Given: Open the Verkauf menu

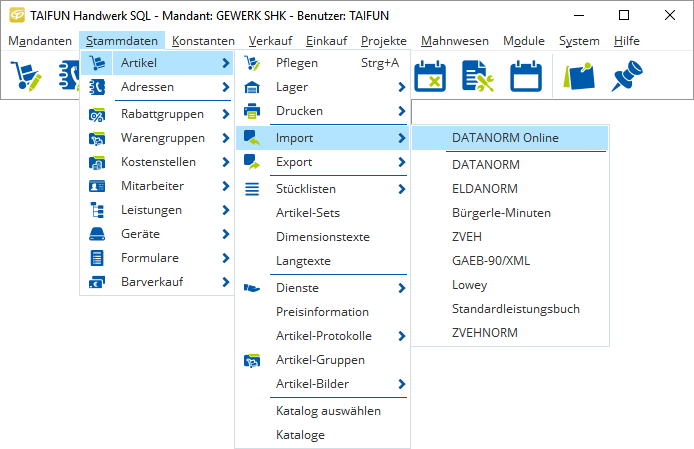Looking at the screenshot, I should (x=270, y=41).
